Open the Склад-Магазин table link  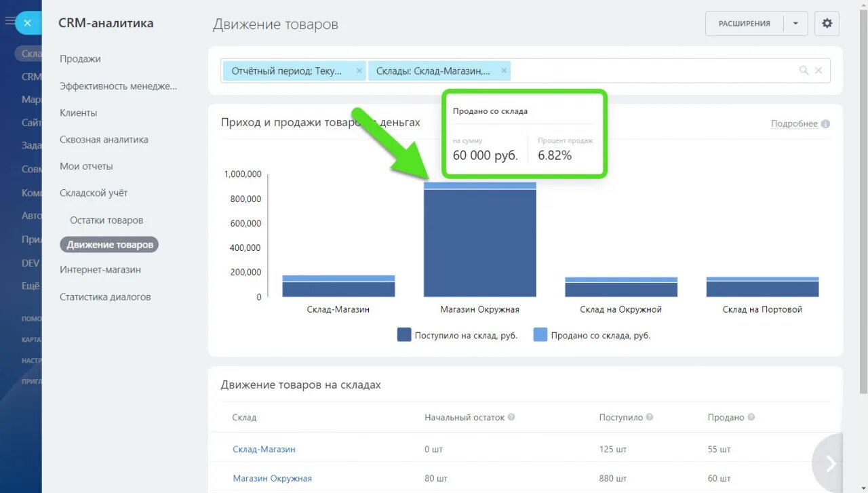tap(264, 449)
